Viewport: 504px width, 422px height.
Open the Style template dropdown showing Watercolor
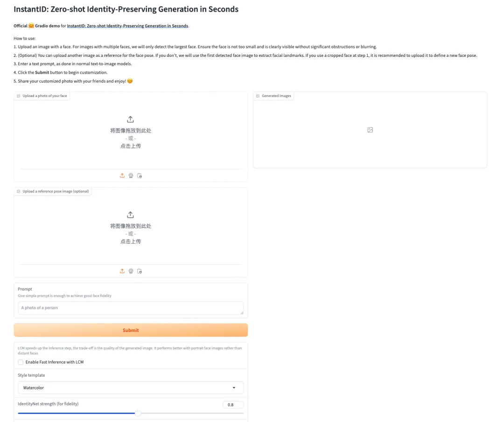pyautogui.click(x=131, y=387)
